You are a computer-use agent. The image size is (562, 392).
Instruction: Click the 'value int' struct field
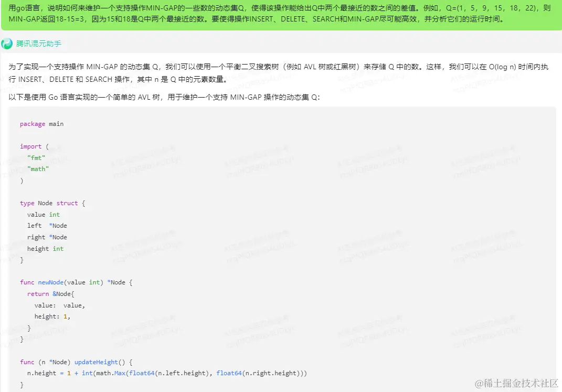[x=44, y=215]
